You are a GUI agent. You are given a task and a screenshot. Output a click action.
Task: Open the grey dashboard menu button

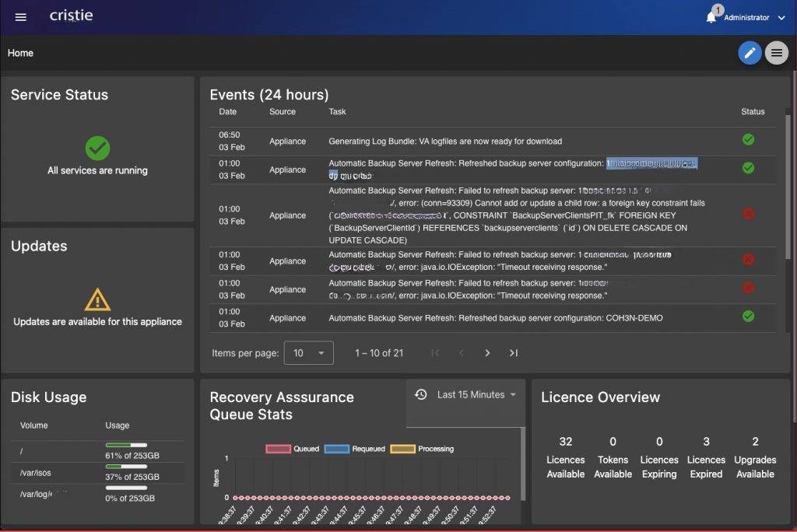[x=776, y=53]
